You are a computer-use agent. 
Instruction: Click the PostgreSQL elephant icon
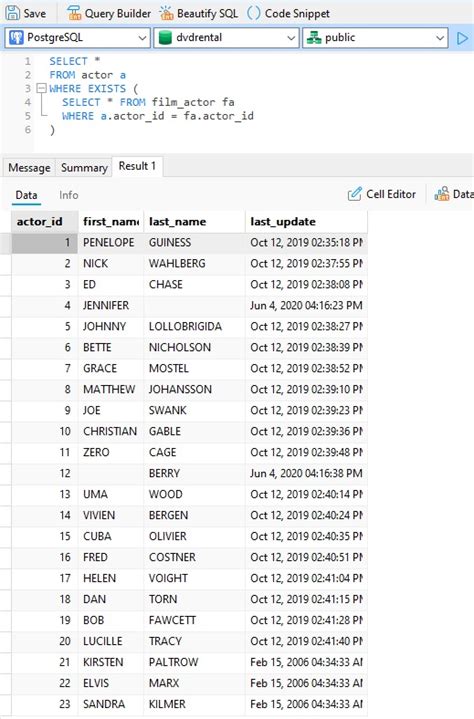click(17, 38)
